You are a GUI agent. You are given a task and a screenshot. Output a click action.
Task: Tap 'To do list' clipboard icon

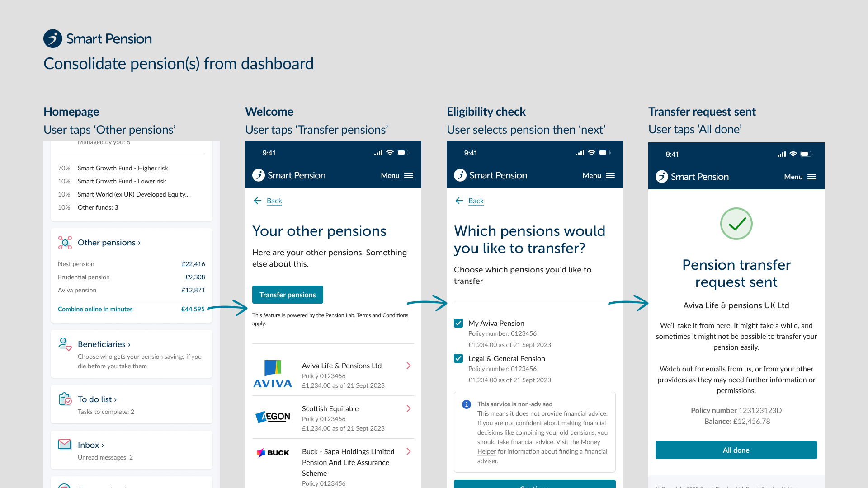pyautogui.click(x=64, y=397)
